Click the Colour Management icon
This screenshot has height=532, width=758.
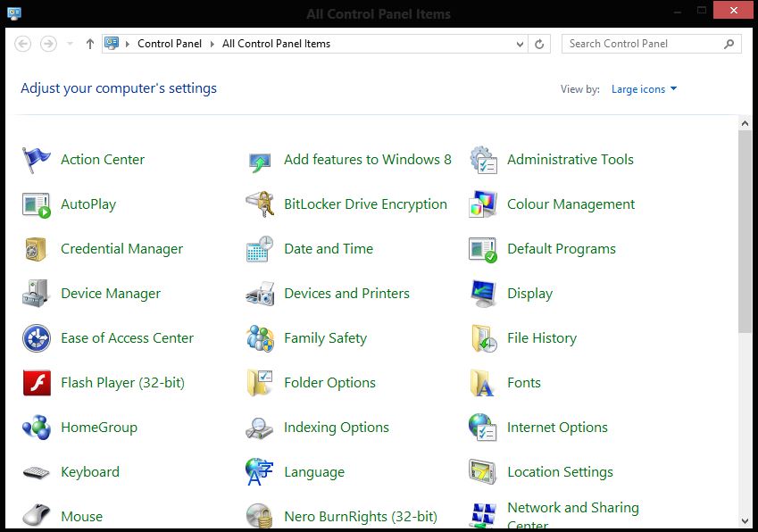pyautogui.click(x=483, y=204)
